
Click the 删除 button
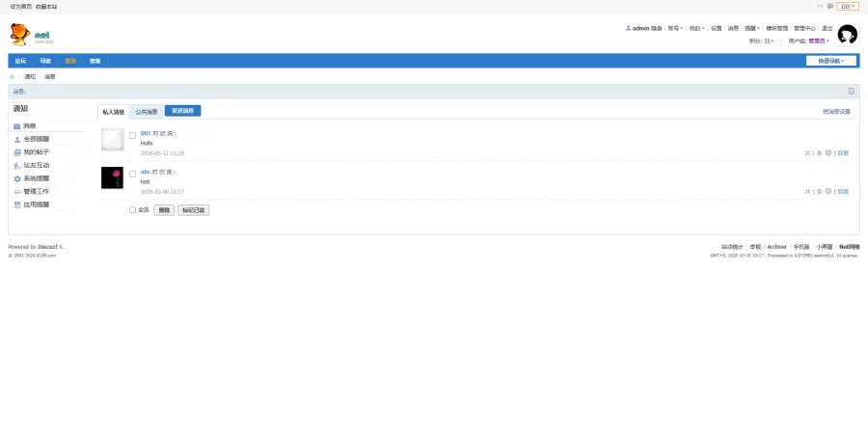pyautogui.click(x=164, y=210)
